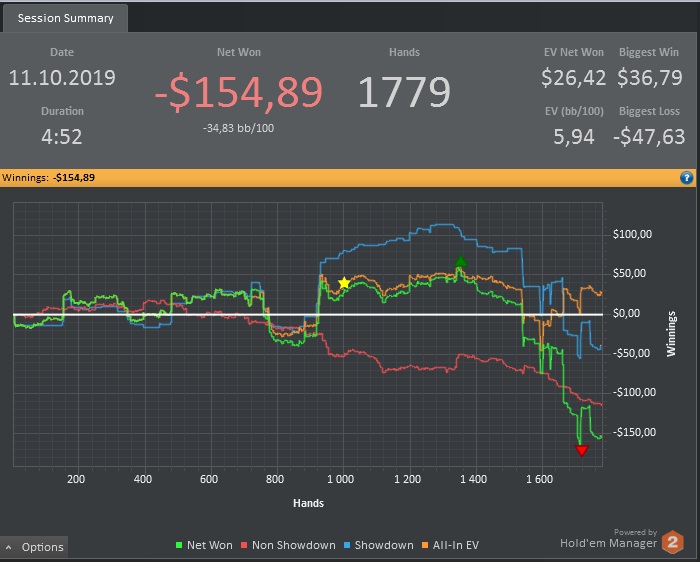Click the Biggest Loss value -$47,63
Image resolution: width=700 pixels, height=562 pixels.
click(x=649, y=137)
